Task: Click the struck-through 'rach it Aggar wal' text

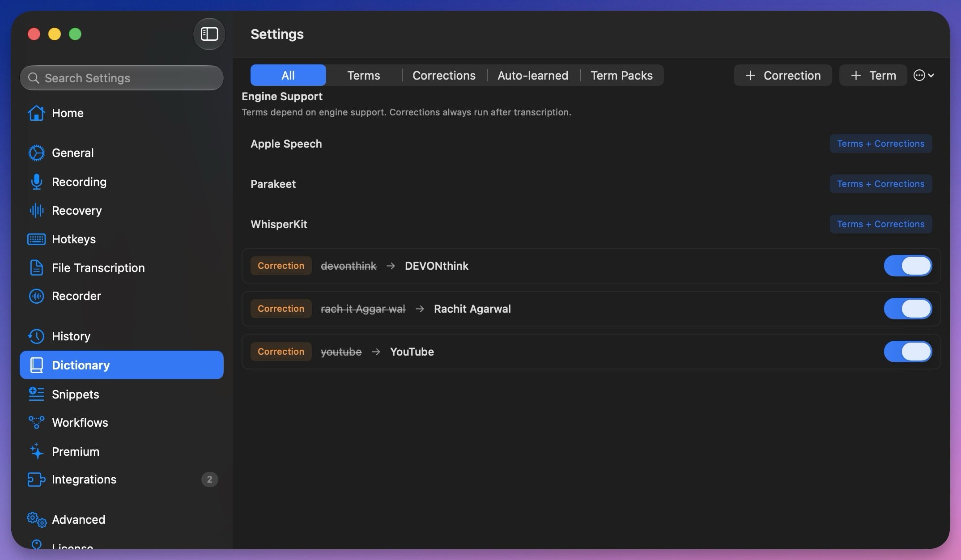Action: 363,309
